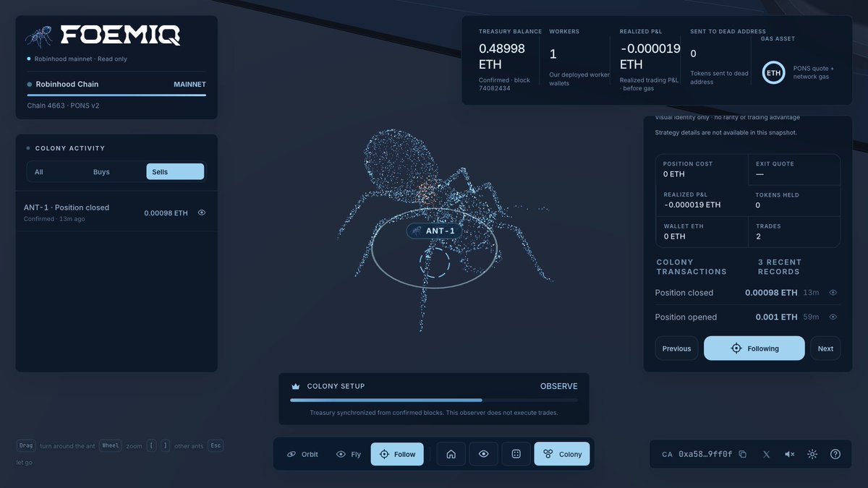
Task: Copy the contract address 0xa58…9ff0f
Action: [743, 454]
